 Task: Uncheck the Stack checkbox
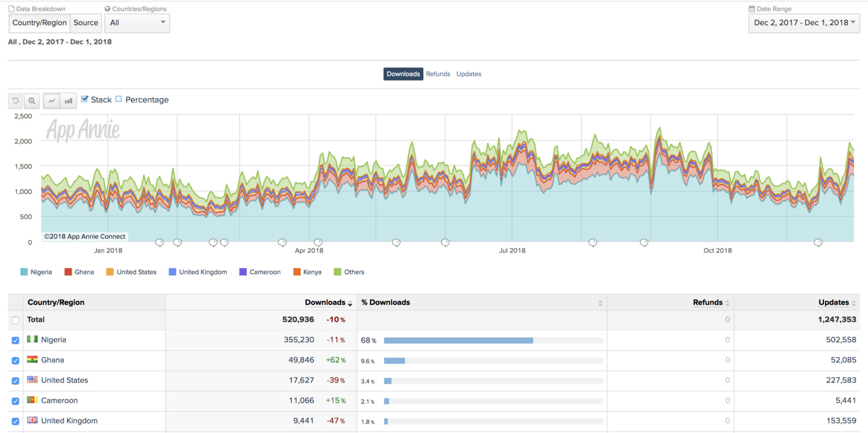coord(85,99)
